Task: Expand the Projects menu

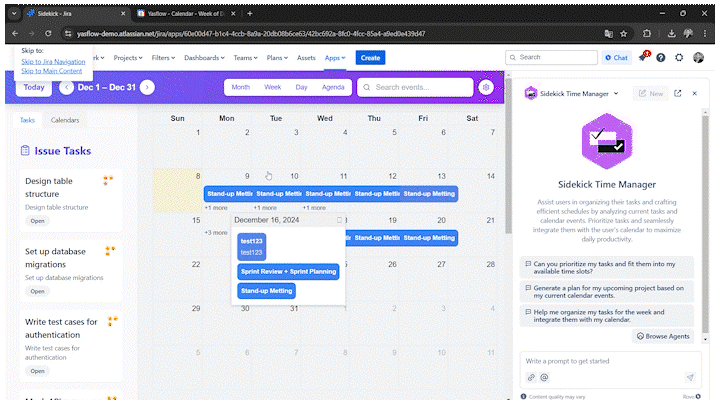Action: click(x=128, y=58)
